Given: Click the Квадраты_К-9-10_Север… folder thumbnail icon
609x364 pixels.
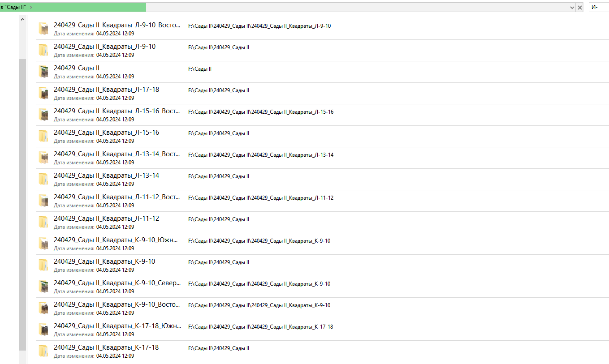Looking at the screenshot, I should point(43,287).
